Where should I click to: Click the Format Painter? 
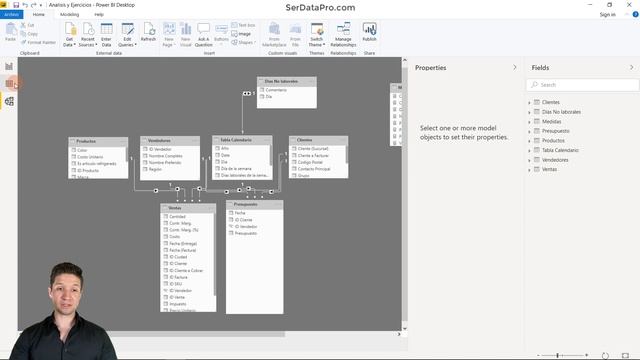pyautogui.click(x=38, y=42)
